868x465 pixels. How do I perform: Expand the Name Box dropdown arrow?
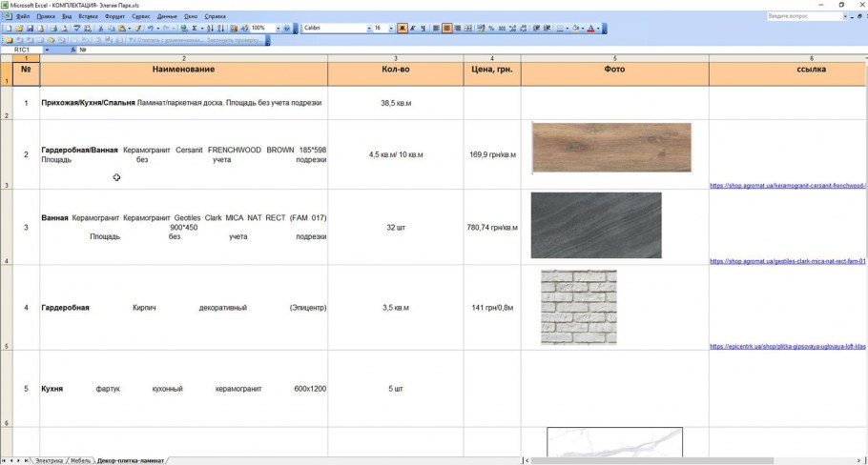tap(47, 50)
